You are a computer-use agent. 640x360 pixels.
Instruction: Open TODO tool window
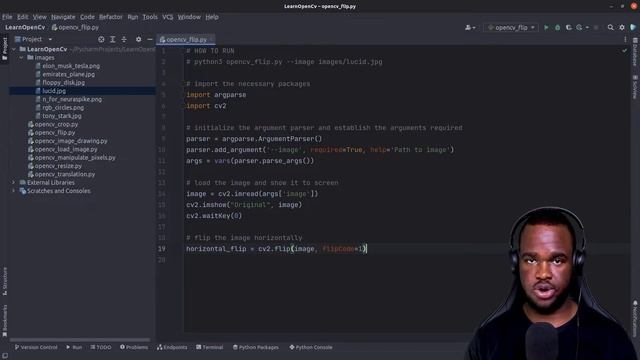point(101,347)
